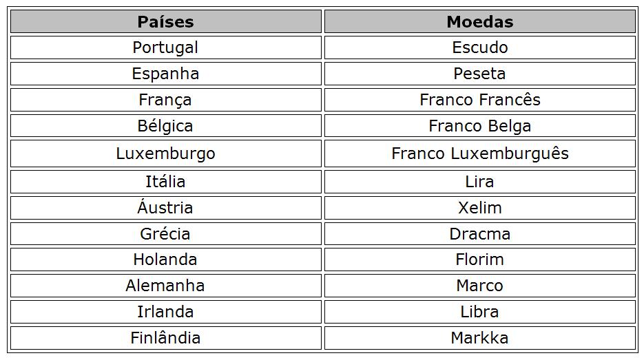Click the Bélgica country cell
The width and height of the screenshot is (644, 360).
click(x=165, y=125)
